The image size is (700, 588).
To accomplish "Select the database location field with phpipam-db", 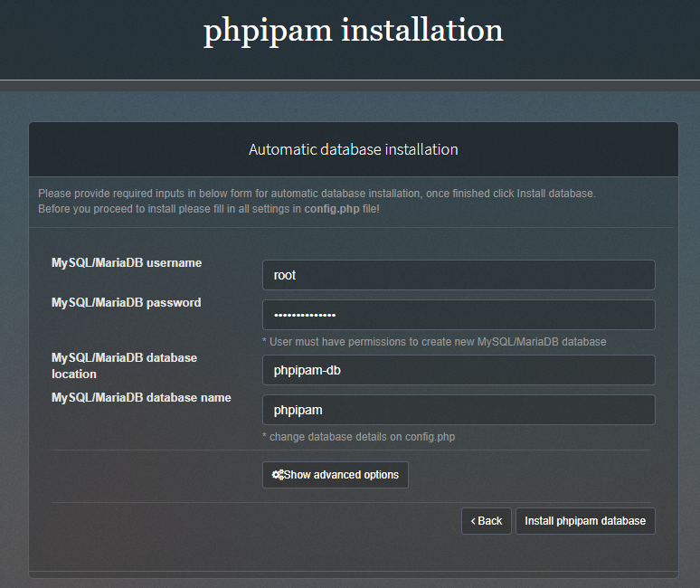I will (x=458, y=370).
